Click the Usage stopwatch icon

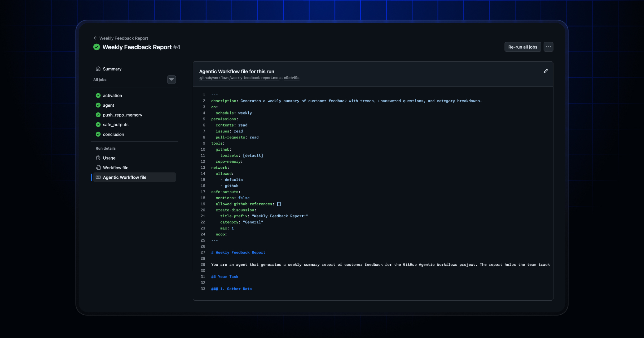pyautogui.click(x=98, y=158)
